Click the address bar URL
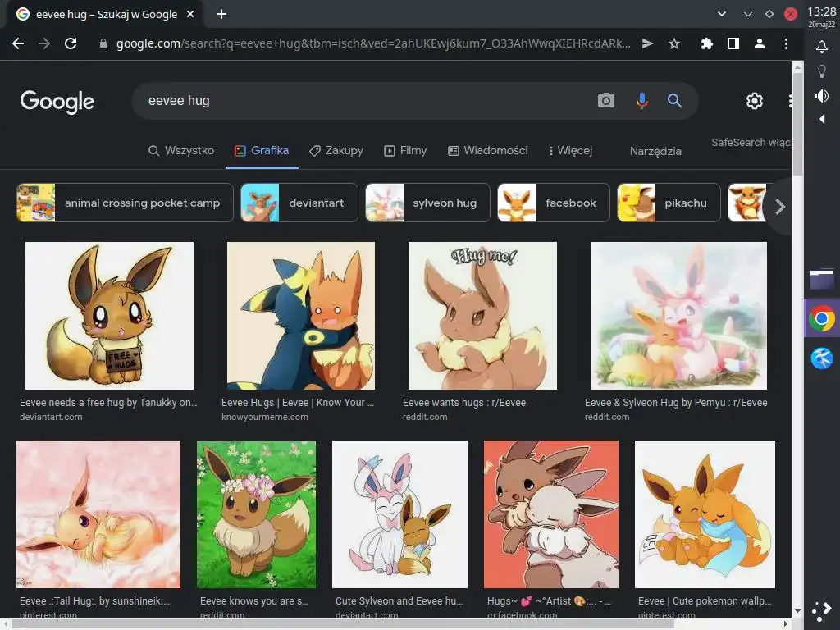This screenshot has height=630, width=840. click(373, 43)
